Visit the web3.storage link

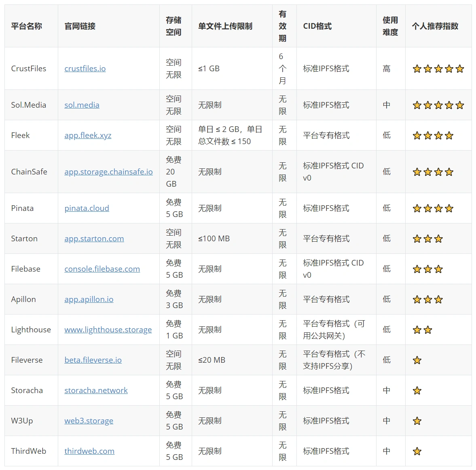coord(89,421)
